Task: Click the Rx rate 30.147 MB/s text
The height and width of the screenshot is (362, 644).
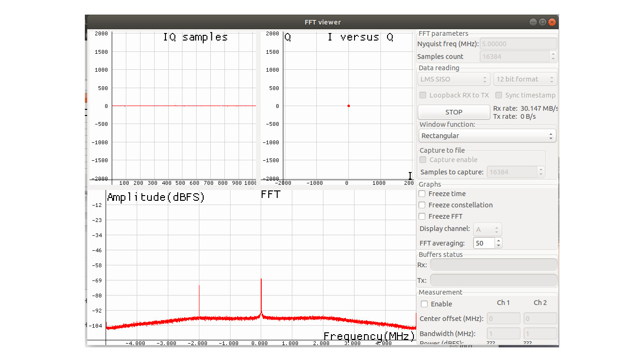Action: click(525, 108)
